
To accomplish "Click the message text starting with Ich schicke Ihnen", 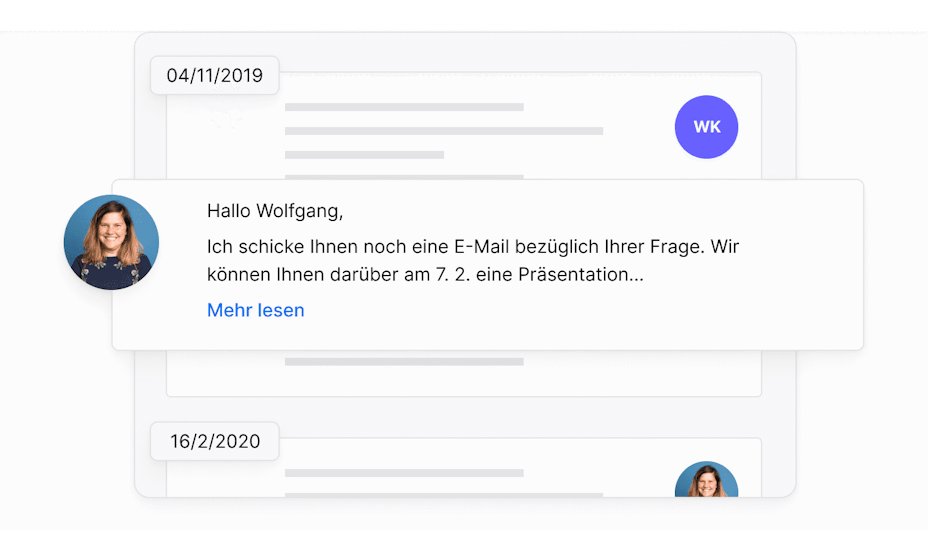I will coord(473,260).
